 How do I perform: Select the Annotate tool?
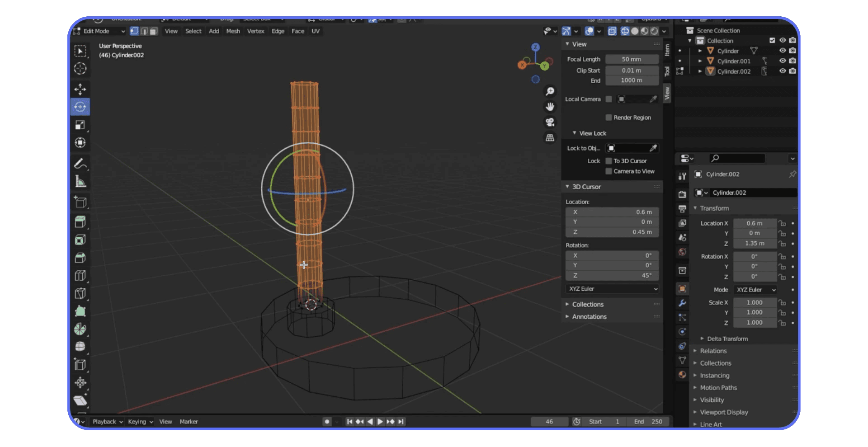pyautogui.click(x=80, y=164)
